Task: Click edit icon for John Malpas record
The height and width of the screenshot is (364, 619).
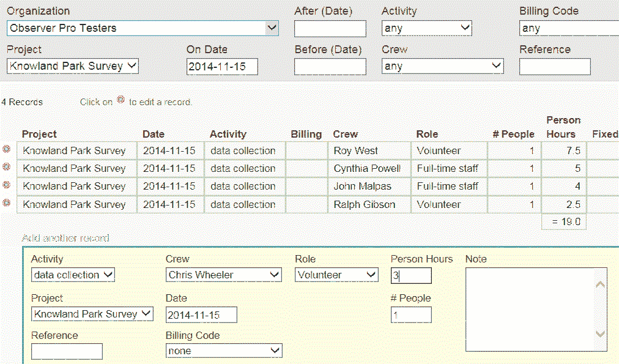Action: point(7,184)
